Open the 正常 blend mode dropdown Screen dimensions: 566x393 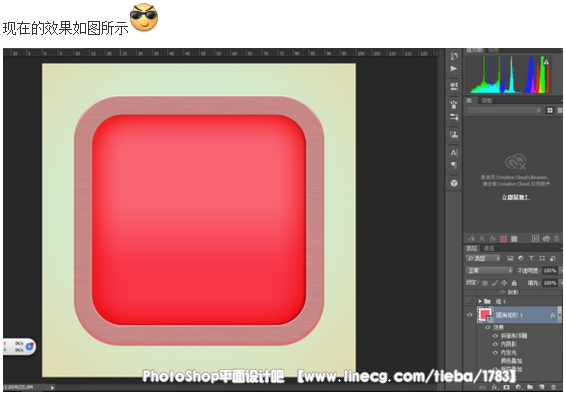[x=489, y=271]
